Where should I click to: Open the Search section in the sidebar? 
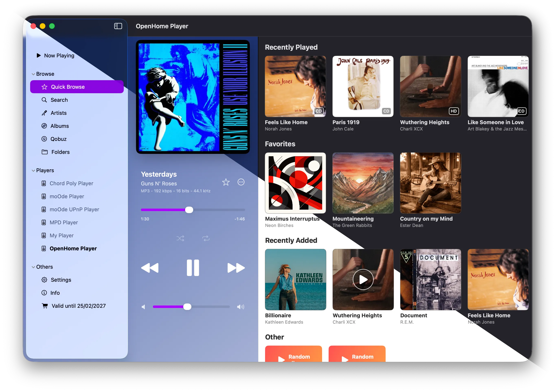click(59, 100)
